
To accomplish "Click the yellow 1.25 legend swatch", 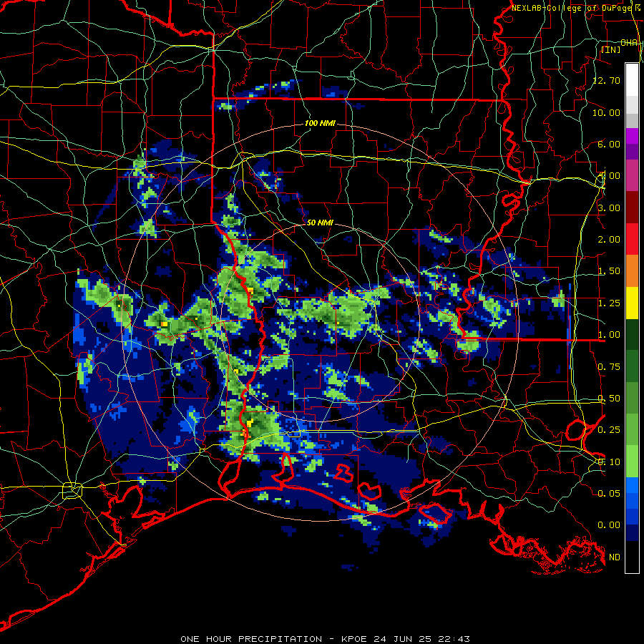I will tap(632, 303).
